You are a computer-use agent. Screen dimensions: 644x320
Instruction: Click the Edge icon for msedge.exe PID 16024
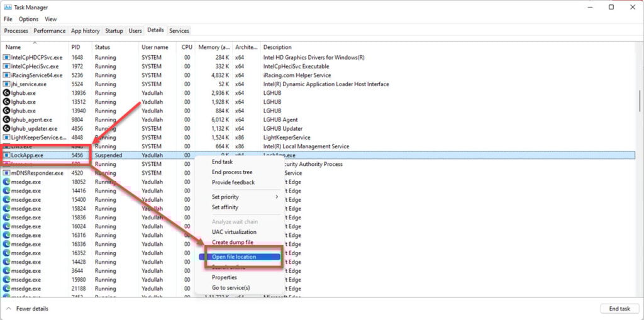coord(6,226)
